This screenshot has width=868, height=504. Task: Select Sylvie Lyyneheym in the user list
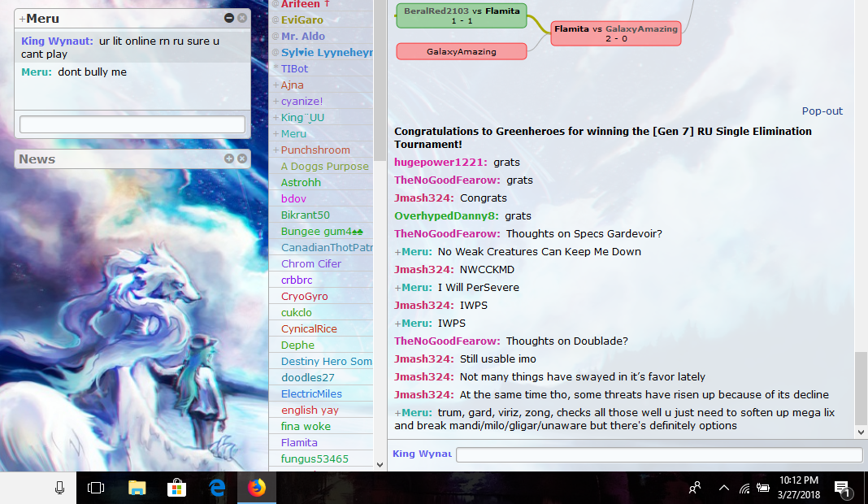coord(327,53)
